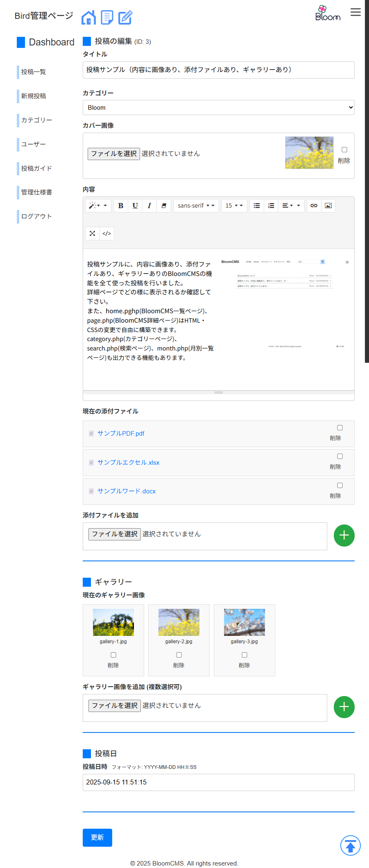
Task: Click the new post pencil icon
Action: (x=125, y=18)
